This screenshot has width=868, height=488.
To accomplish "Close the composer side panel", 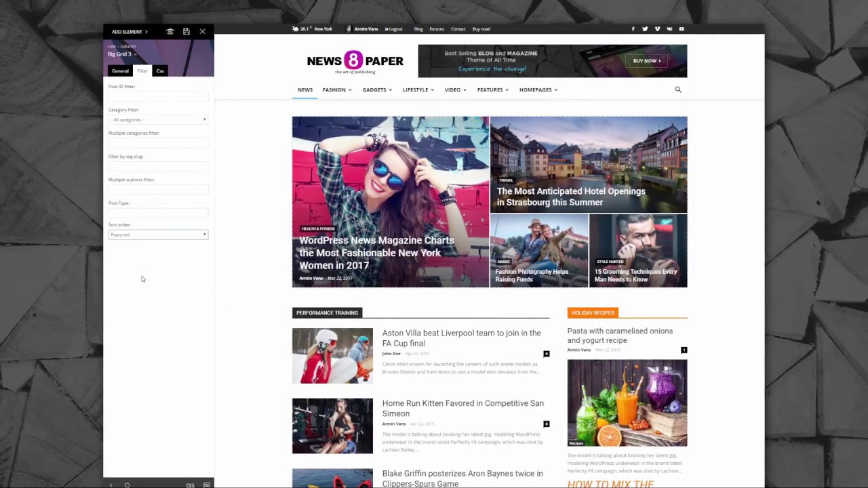I will pyautogui.click(x=202, y=32).
